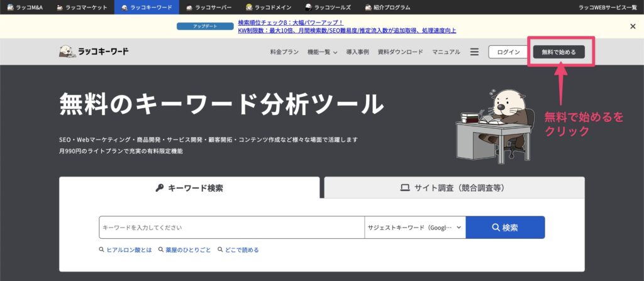
Task: Click the keyword input field
Action: click(x=231, y=227)
